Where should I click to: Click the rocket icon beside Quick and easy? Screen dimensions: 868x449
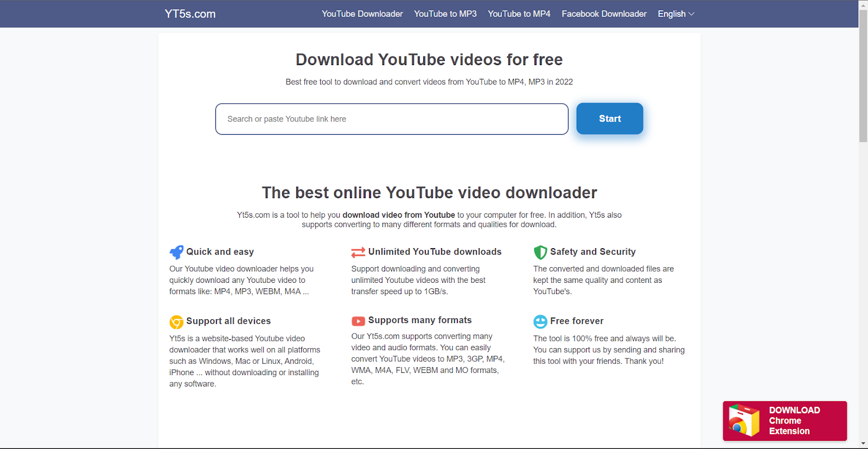point(176,252)
